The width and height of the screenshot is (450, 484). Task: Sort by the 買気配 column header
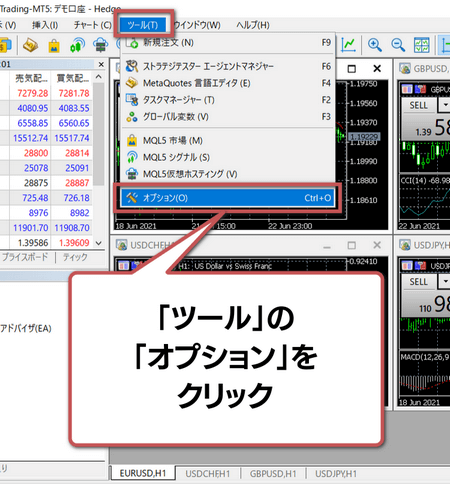click(x=72, y=78)
